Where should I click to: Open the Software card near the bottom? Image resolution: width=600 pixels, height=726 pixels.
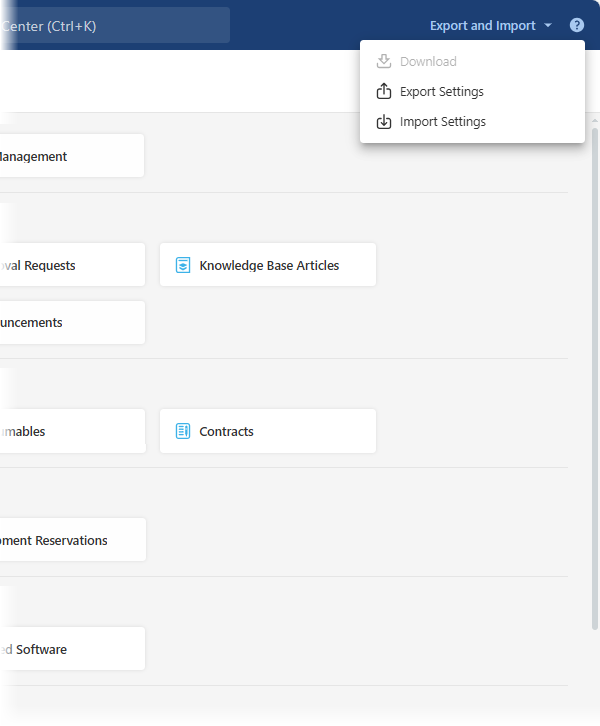pyautogui.click(x=70, y=649)
